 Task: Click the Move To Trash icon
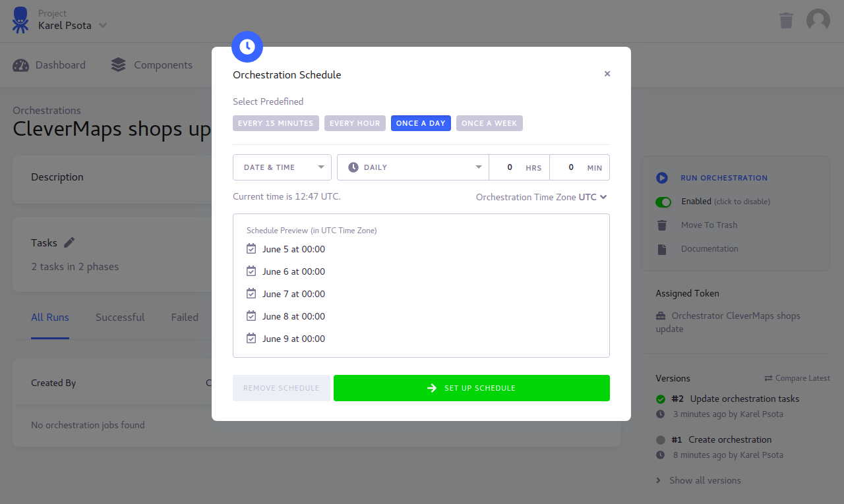tap(662, 225)
